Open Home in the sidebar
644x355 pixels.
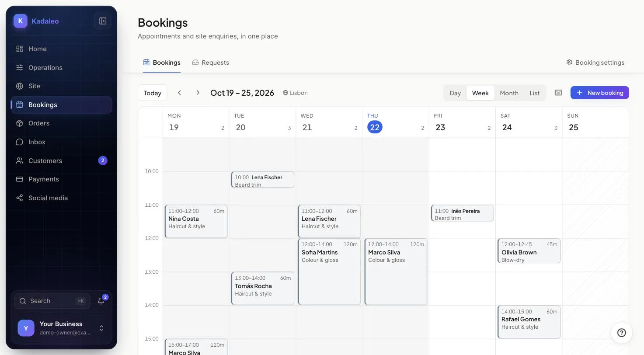61,49
